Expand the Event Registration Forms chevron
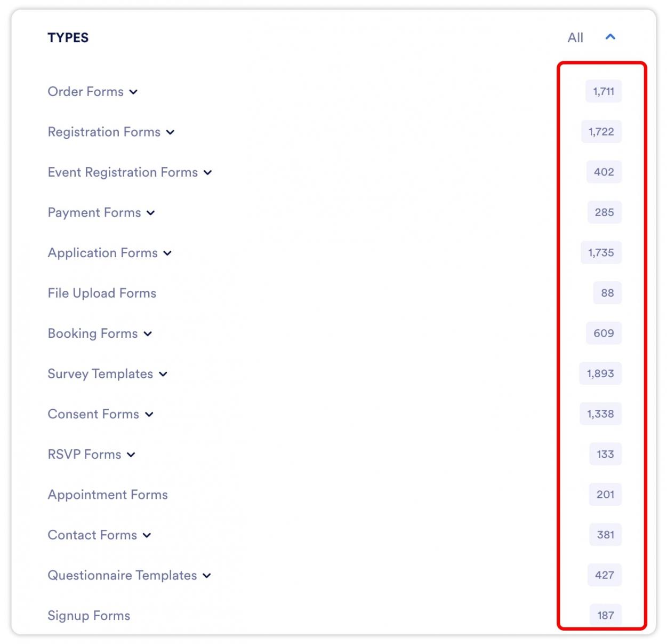 207,172
